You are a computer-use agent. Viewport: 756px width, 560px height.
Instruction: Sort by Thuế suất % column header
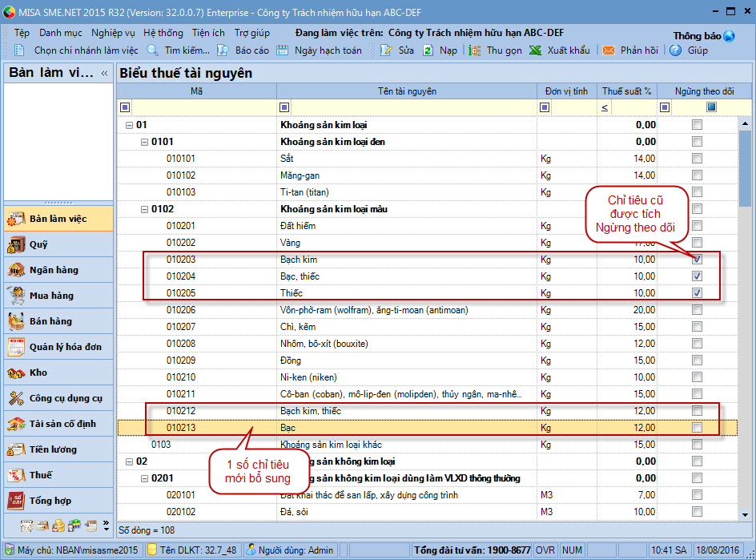627,91
